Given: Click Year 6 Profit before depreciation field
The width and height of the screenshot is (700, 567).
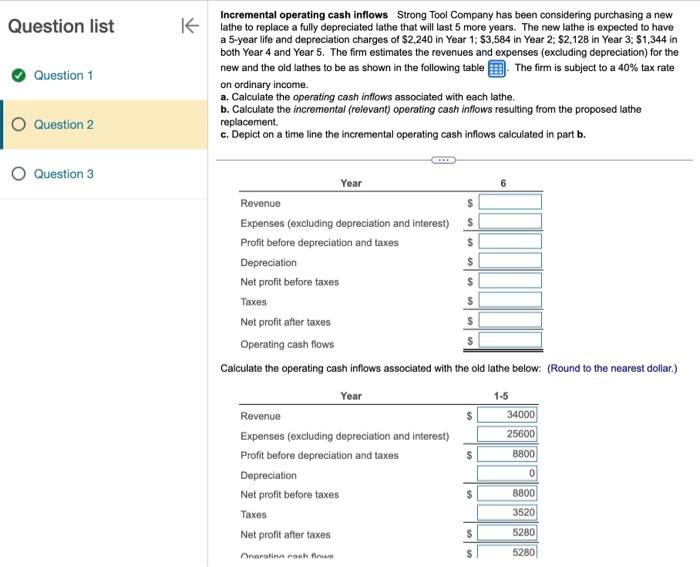Looking at the screenshot, I should 510,241.
